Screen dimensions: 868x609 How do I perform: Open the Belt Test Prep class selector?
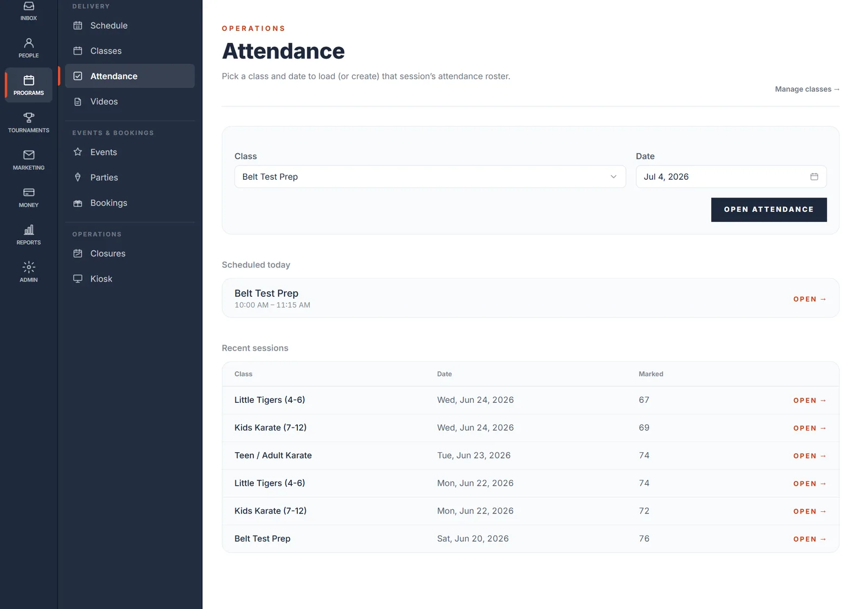click(x=430, y=177)
